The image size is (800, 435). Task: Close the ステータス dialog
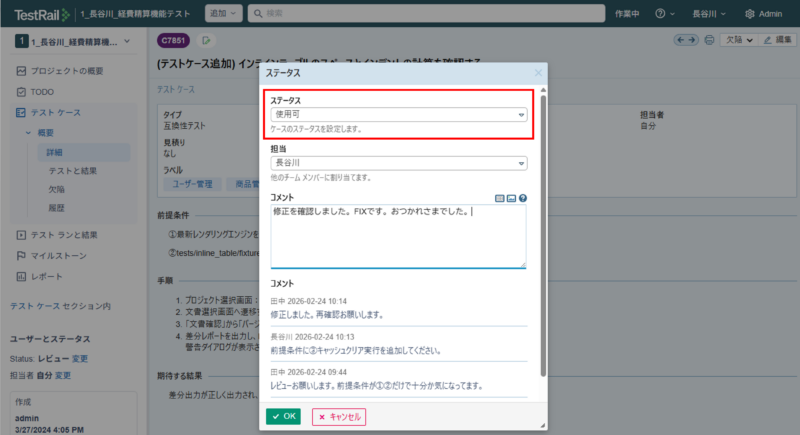point(538,73)
